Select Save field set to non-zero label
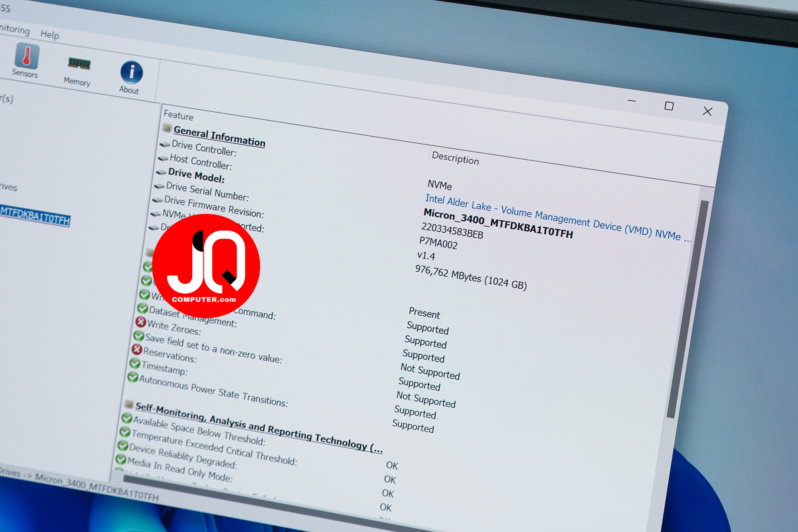The image size is (798, 532). pyautogui.click(x=213, y=348)
